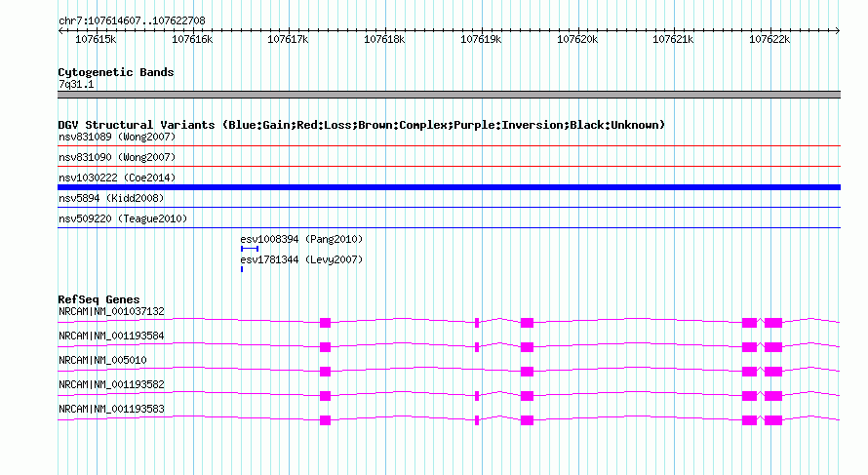Click the chr7:107614607..107622708 coordinate label
The width and height of the screenshot is (868, 475).
click(x=132, y=20)
